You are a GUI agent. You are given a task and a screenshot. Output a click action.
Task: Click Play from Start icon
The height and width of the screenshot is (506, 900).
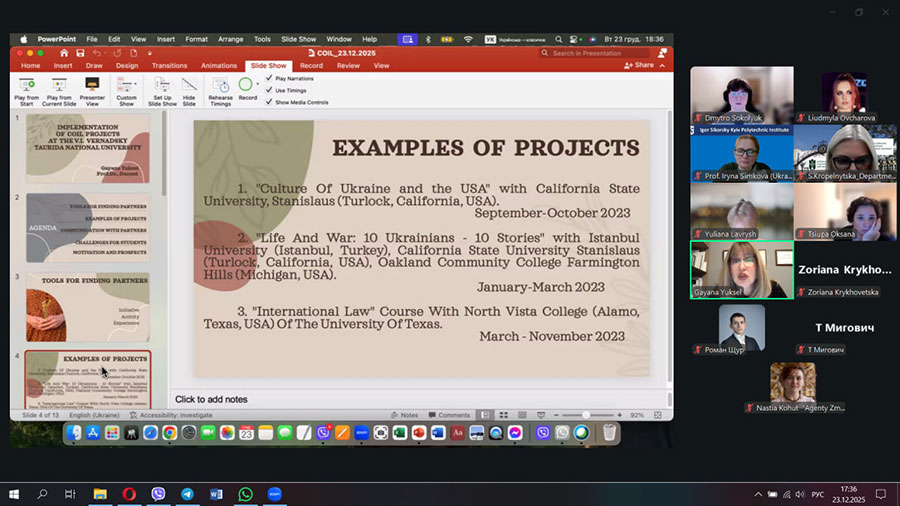click(x=26, y=85)
